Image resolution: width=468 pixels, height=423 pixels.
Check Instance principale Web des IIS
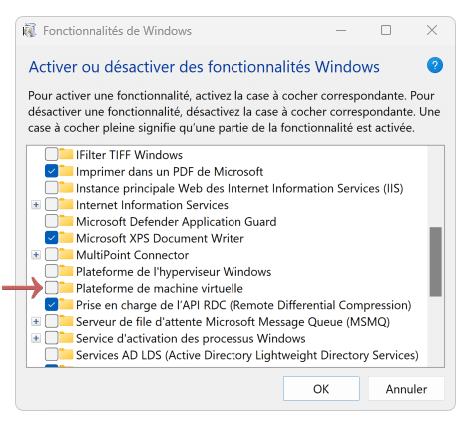click(x=51, y=188)
